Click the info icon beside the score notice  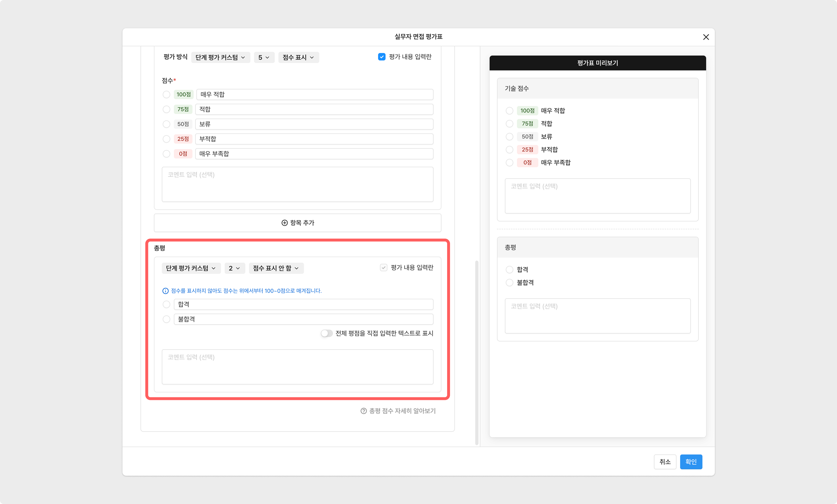165,291
